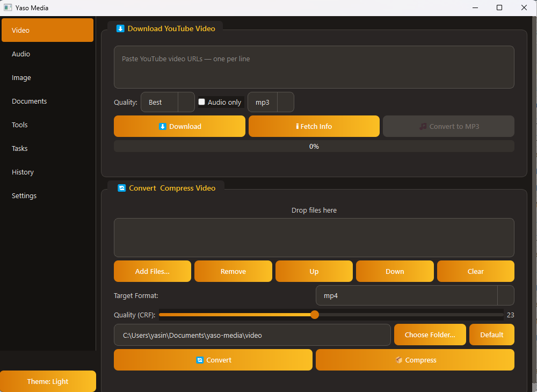This screenshot has height=392, width=537.
Task: Toggle the Audio only checkbox
Action: [202, 101]
